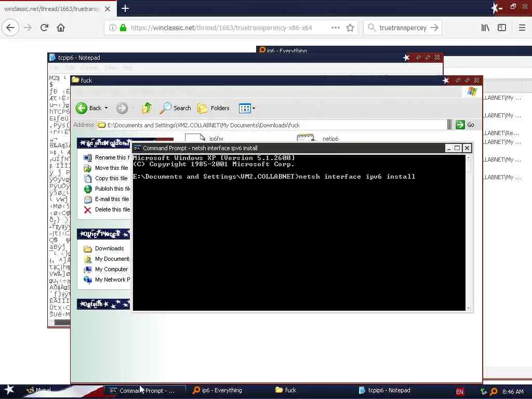This screenshot has height=399, width=532.
Task: Open a new browser tab
Action: click(125, 8)
